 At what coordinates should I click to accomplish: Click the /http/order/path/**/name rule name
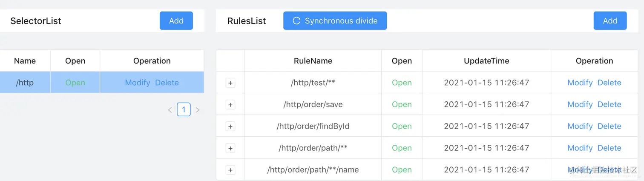tap(313, 170)
